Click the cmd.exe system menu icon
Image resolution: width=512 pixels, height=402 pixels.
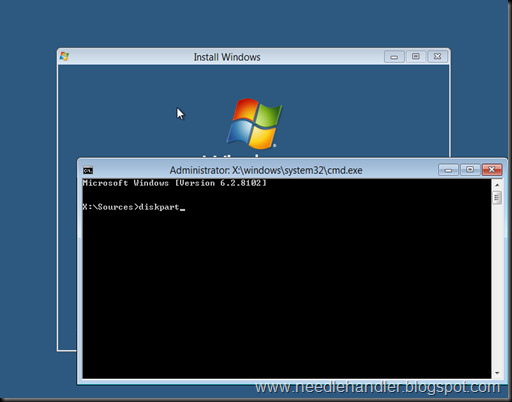[x=88, y=170]
